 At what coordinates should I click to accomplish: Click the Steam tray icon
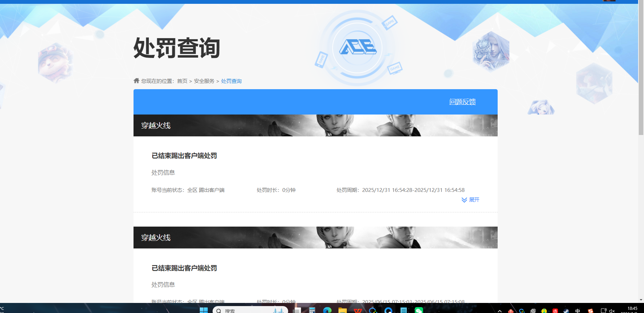pyautogui.click(x=566, y=311)
